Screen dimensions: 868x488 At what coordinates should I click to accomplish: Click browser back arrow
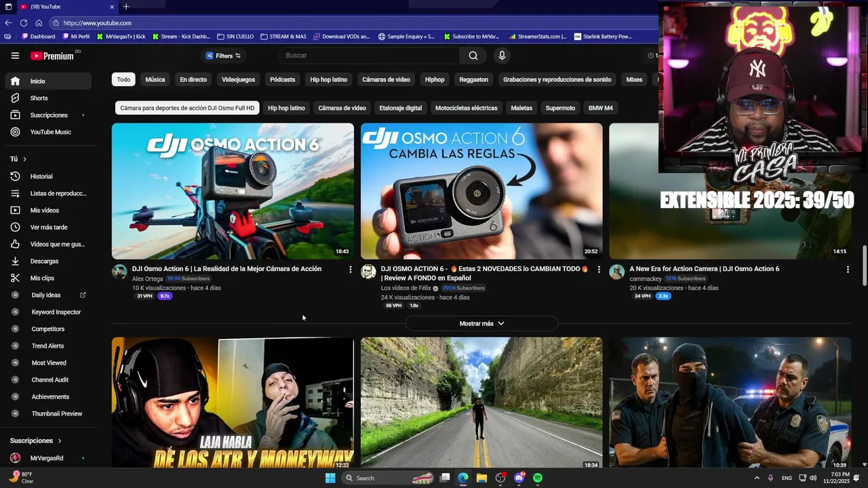pos(9,23)
